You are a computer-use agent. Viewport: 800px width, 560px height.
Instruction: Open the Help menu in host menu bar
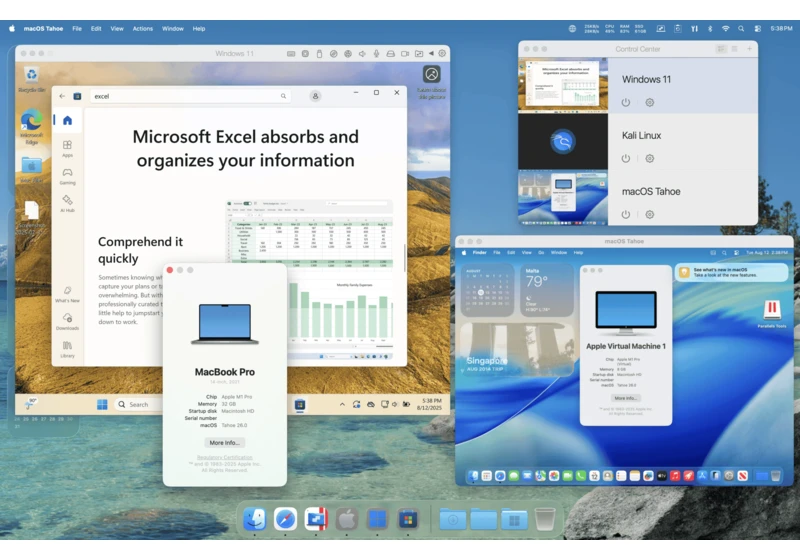[x=198, y=29]
